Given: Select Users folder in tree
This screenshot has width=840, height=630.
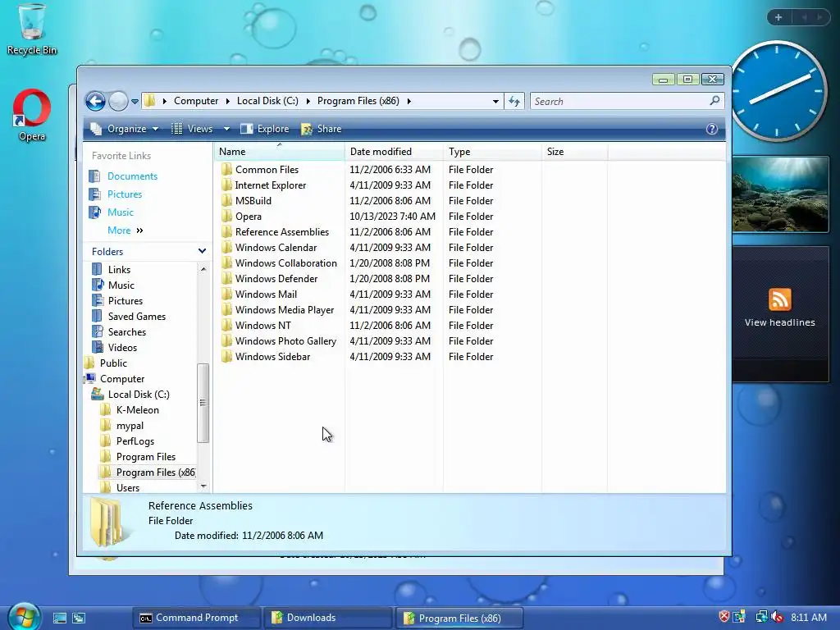Looking at the screenshot, I should pyautogui.click(x=127, y=488).
